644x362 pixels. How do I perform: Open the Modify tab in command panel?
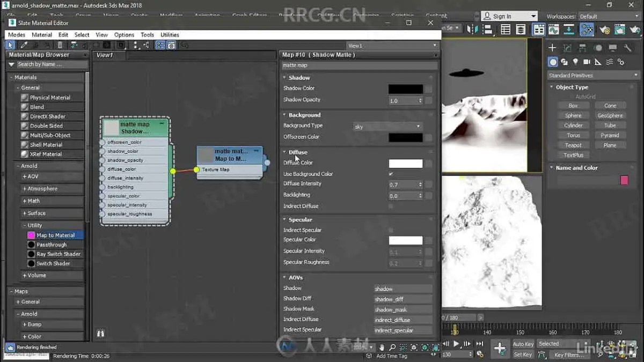tap(567, 48)
